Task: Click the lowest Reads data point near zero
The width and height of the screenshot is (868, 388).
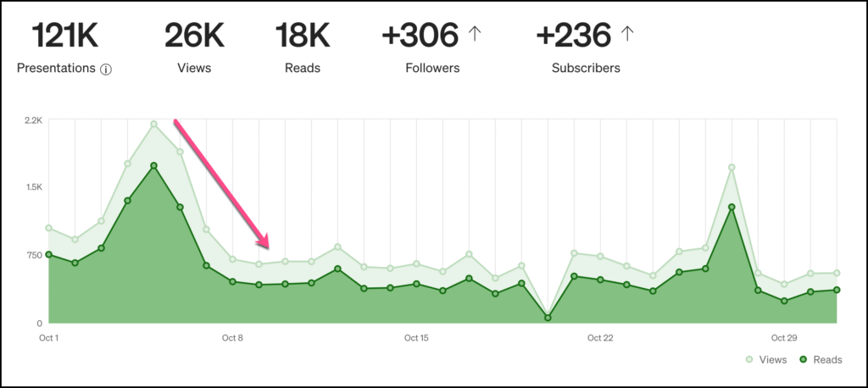Action: pyautogui.click(x=548, y=318)
